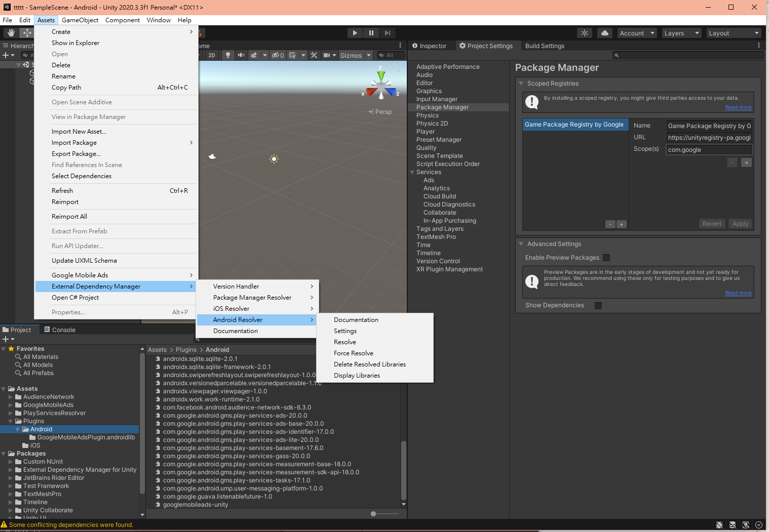Click the cache server status bar icon
This screenshot has height=532, width=769.
tap(733, 525)
